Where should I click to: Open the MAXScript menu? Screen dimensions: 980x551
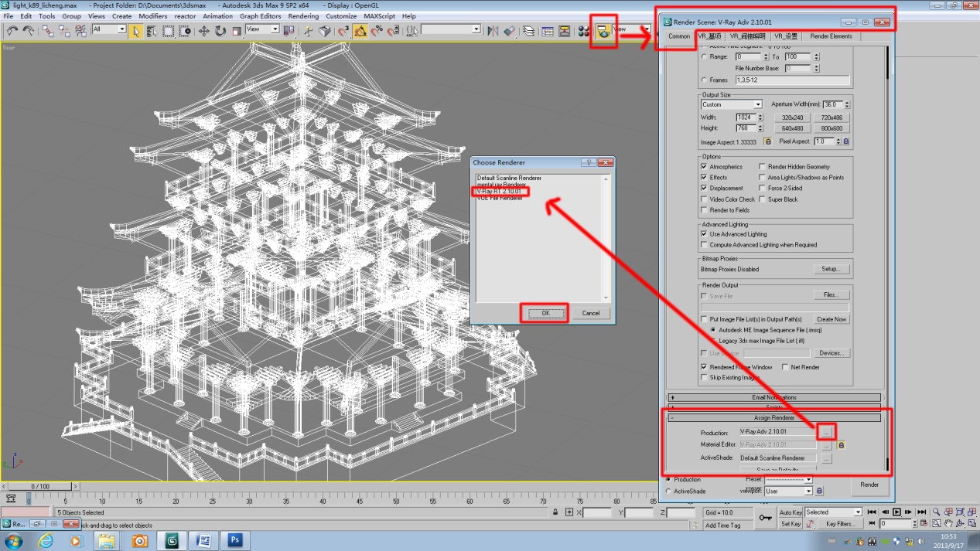pyautogui.click(x=379, y=15)
